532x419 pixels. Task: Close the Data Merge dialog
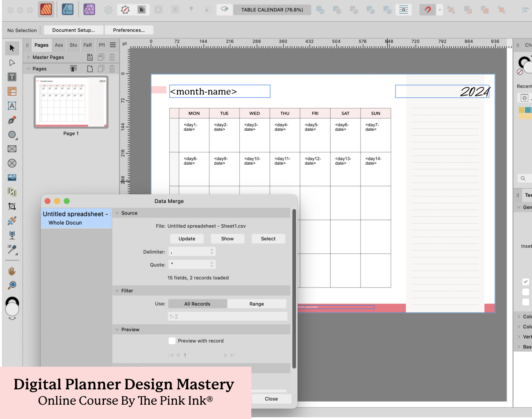(271, 399)
